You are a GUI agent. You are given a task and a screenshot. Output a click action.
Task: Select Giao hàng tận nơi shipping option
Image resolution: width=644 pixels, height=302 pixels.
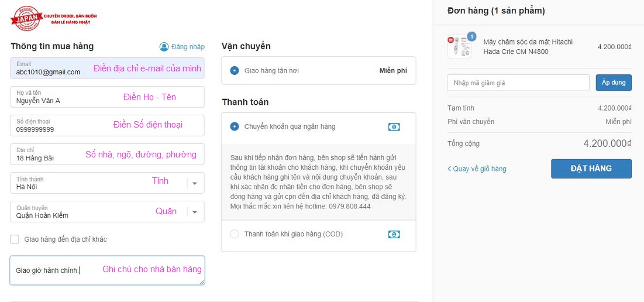pyautogui.click(x=235, y=71)
